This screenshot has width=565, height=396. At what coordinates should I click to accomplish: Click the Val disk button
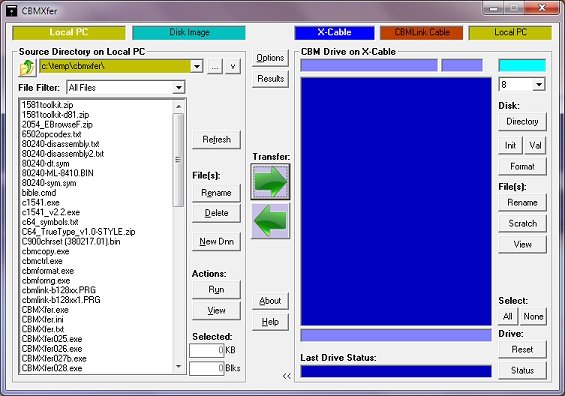[x=535, y=146]
